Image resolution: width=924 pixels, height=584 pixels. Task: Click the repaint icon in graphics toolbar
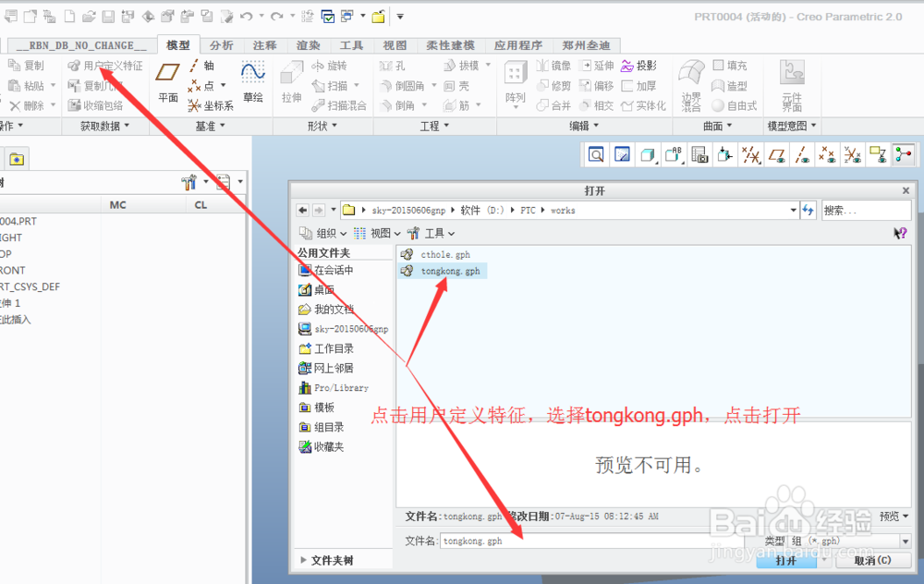tap(622, 155)
